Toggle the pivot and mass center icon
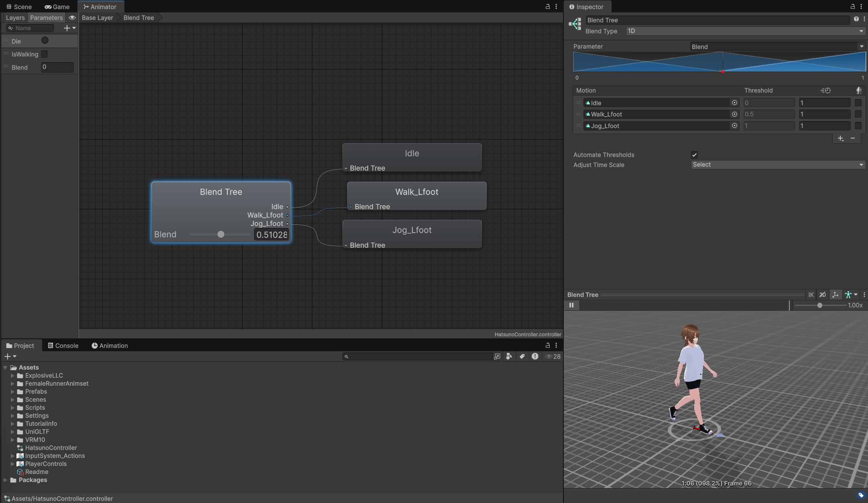 click(x=835, y=295)
